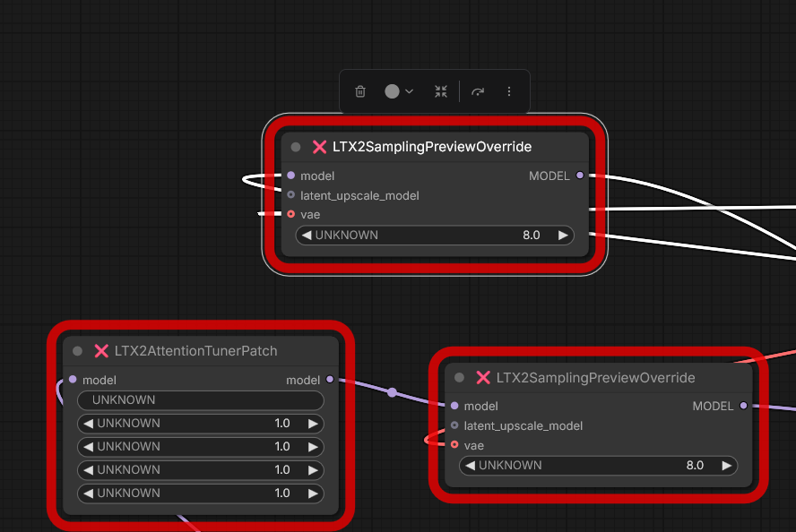
Task: Delete the selected node with the trash icon
Action: click(360, 91)
